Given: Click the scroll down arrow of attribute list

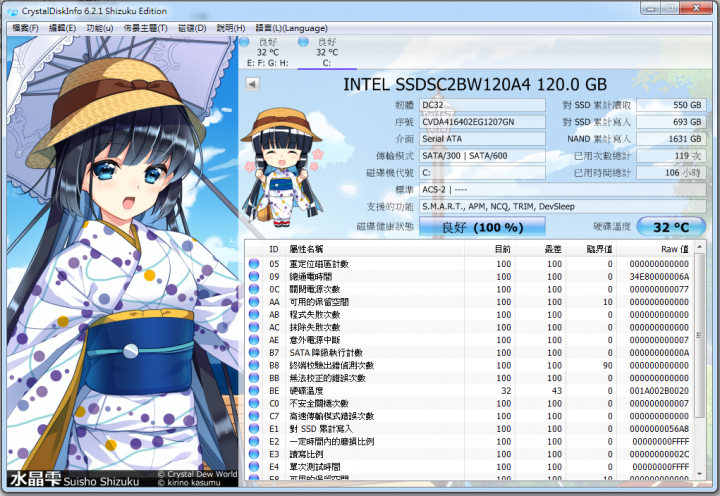Looking at the screenshot, I should (x=699, y=473).
